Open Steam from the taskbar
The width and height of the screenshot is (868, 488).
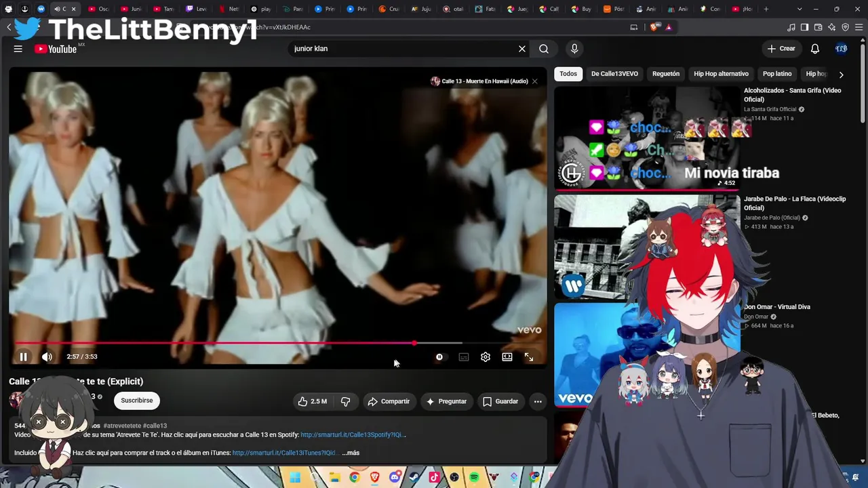coord(414,478)
